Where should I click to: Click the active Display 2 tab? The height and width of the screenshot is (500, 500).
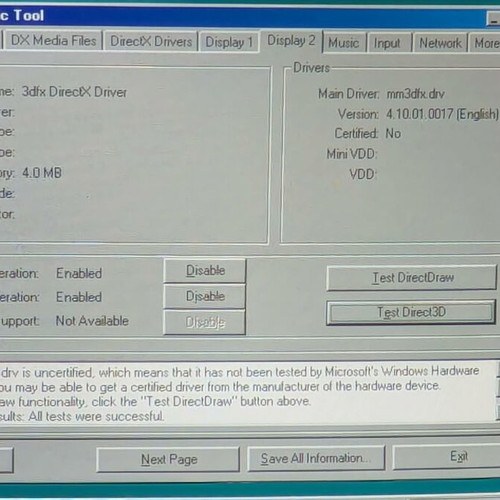[x=291, y=41]
